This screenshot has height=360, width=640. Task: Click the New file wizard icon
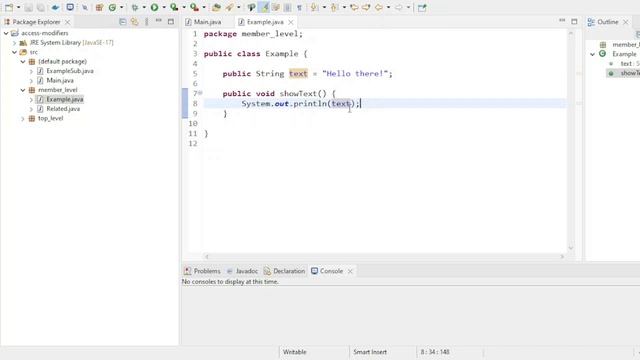pos(9,7)
